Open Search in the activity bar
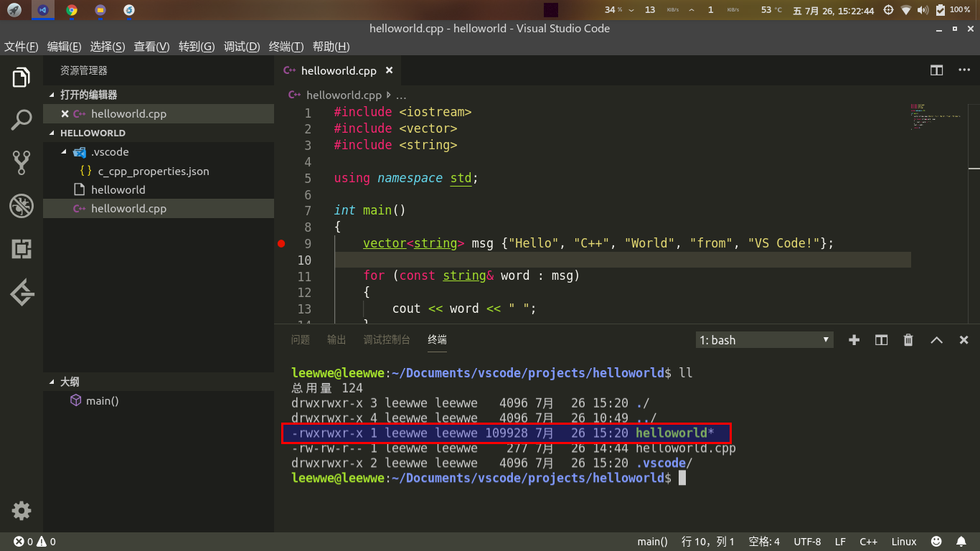This screenshot has height=551, width=980. point(22,119)
